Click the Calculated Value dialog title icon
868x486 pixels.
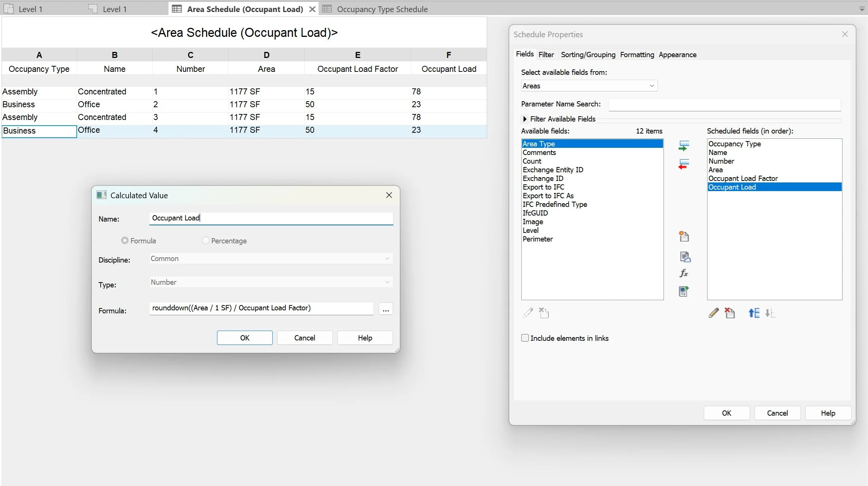click(101, 195)
